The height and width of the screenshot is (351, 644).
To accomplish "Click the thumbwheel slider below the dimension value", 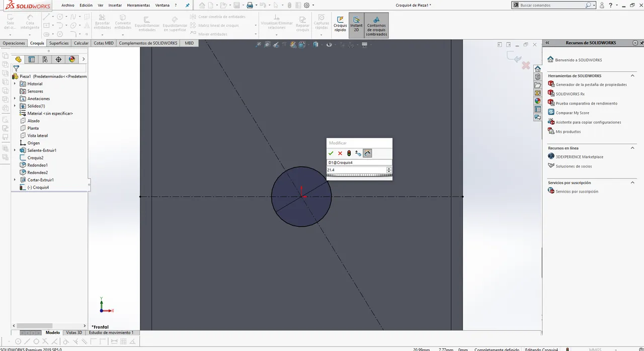I will pyautogui.click(x=359, y=175).
